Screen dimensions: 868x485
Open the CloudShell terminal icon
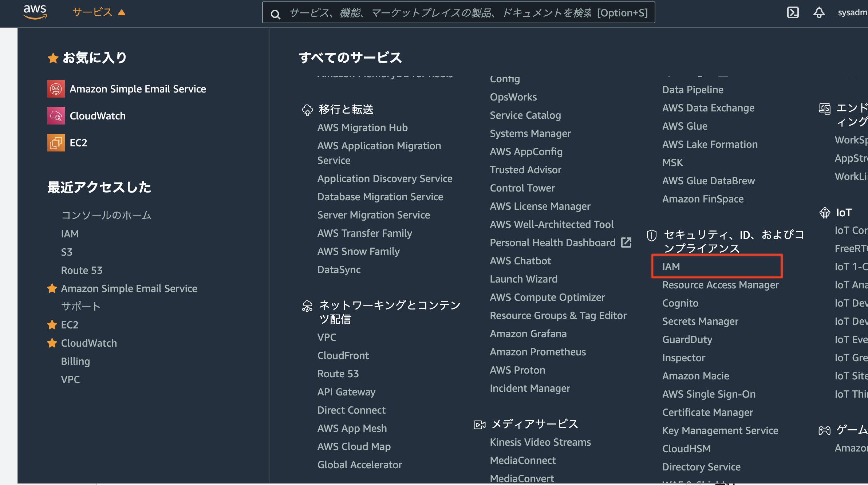pos(793,13)
